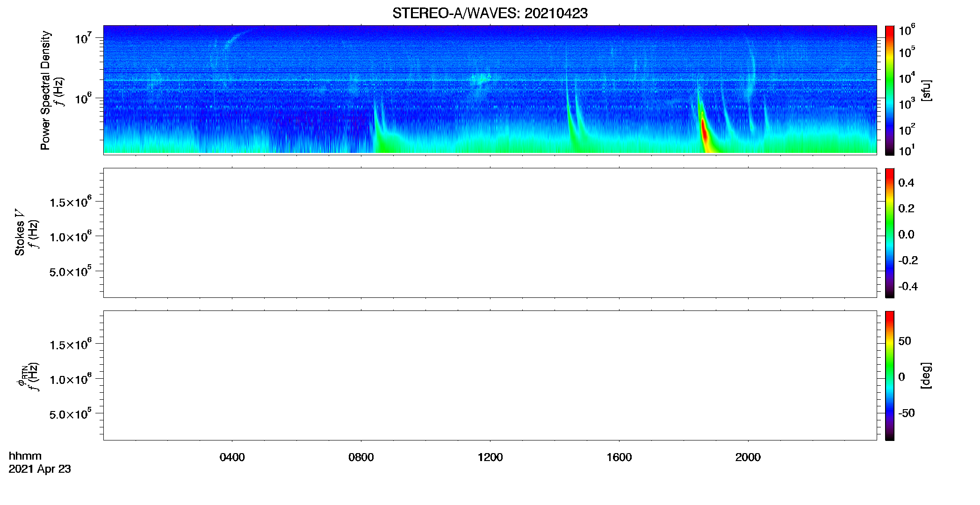
Task: Click the 1200 time tick label
Action: click(490, 457)
